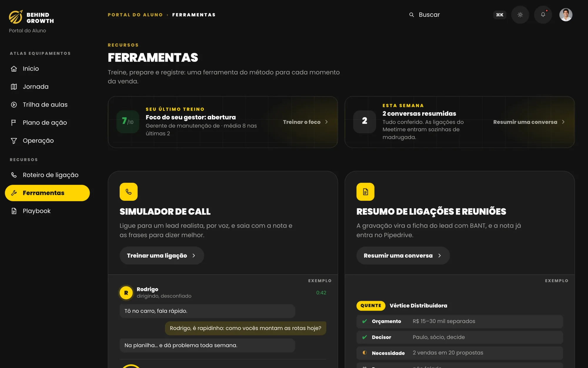Open Início from the sidebar
This screenshot has width=588, height=368.
(x=47, y=69)
